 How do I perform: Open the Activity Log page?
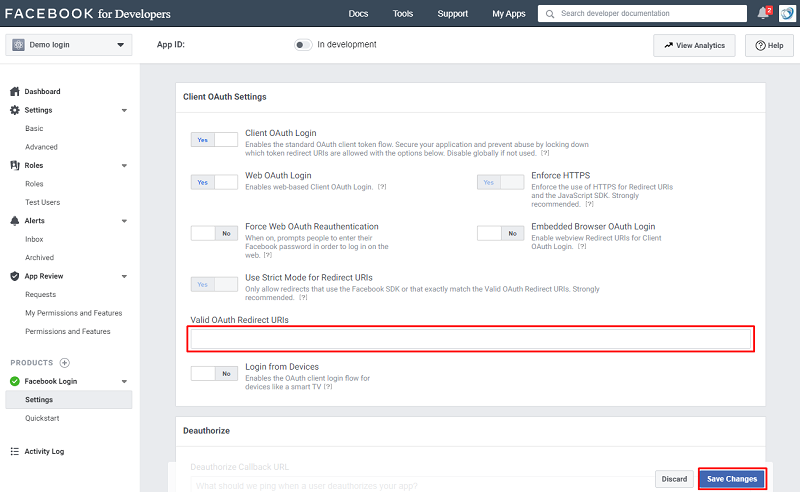(44, 451)
